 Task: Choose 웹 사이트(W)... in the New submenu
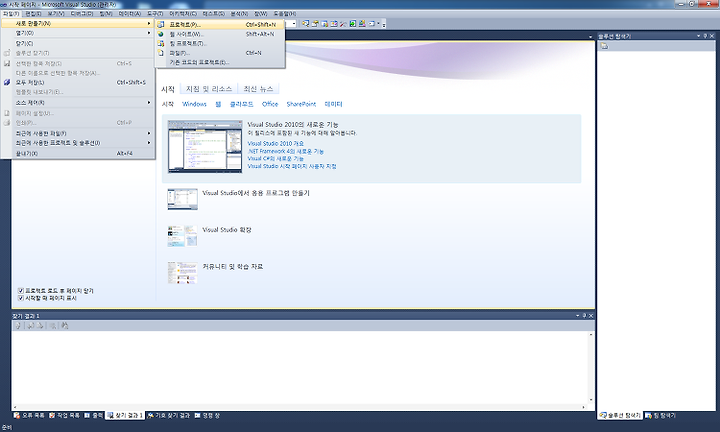[x=220, y=34]
